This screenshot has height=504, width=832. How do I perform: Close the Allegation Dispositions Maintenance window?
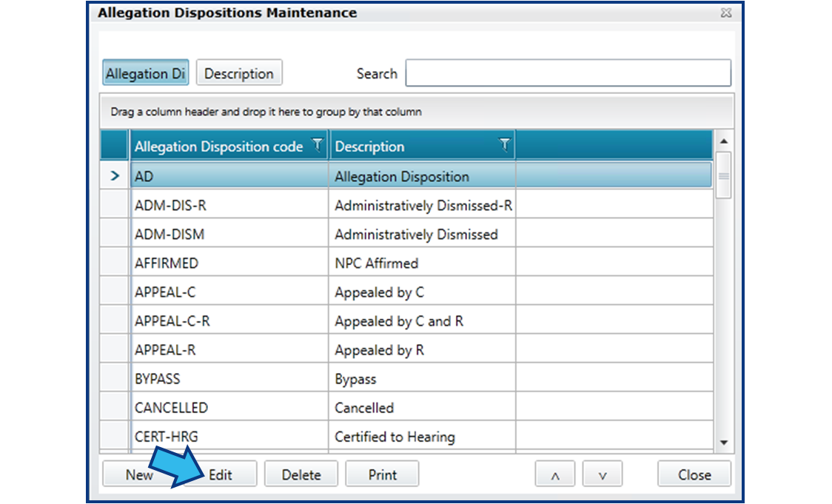click(726, 13)
